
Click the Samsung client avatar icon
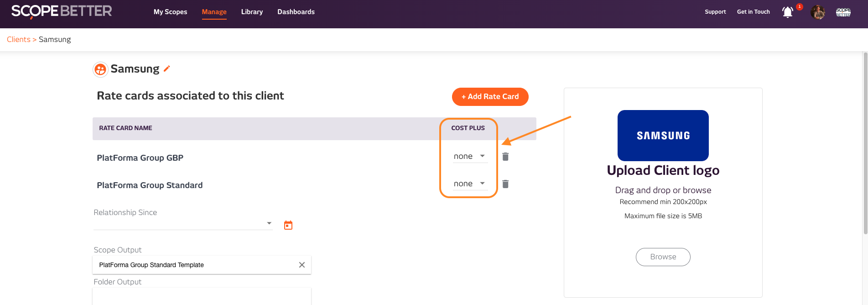[x=100, y=69]
